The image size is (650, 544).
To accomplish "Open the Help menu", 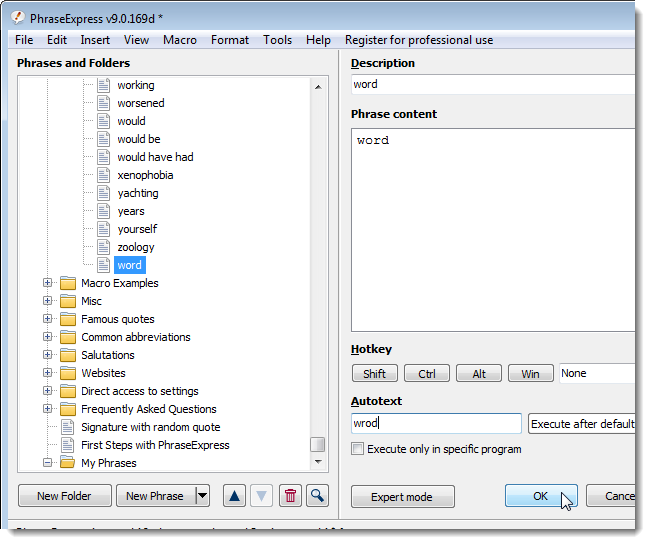I will 318,40.
